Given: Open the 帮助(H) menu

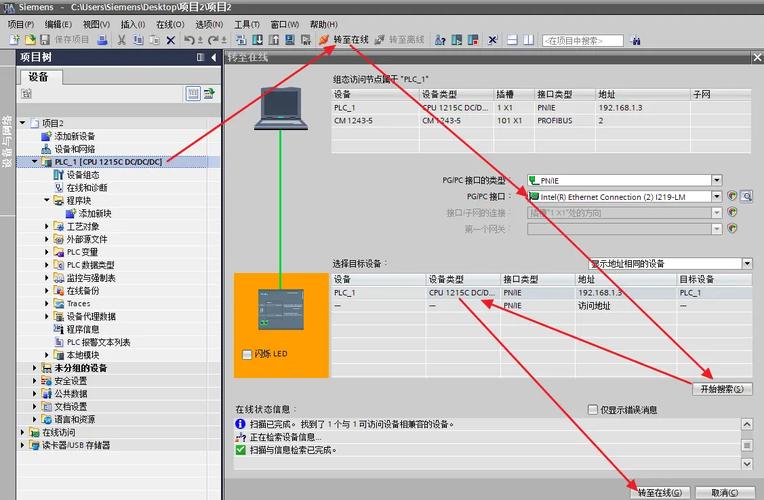Looking at the screenshot, I should 324,24.
